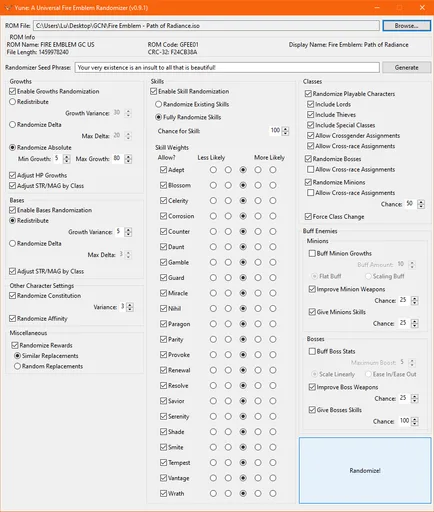Select Similar Replacements option

pyautogui.click(x=17, y=356)
